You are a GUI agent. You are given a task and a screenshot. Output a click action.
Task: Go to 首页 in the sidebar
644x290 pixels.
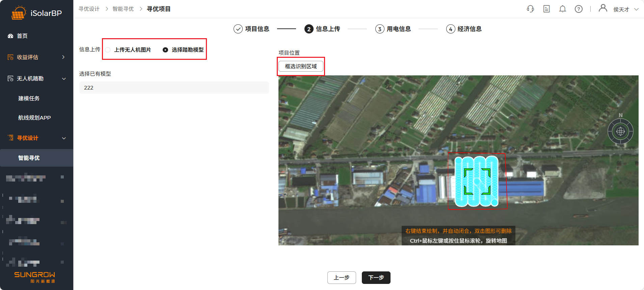(x=22, y=36)
